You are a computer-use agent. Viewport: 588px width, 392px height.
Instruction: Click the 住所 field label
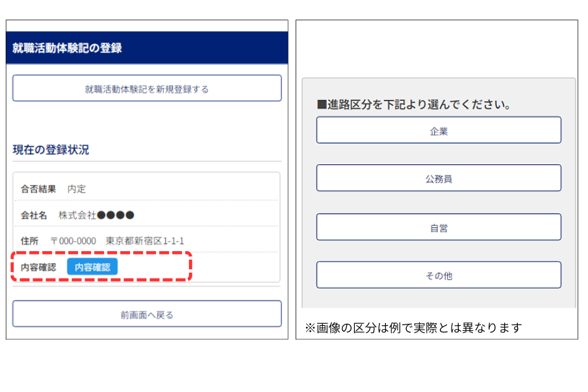tap(29, 241)
